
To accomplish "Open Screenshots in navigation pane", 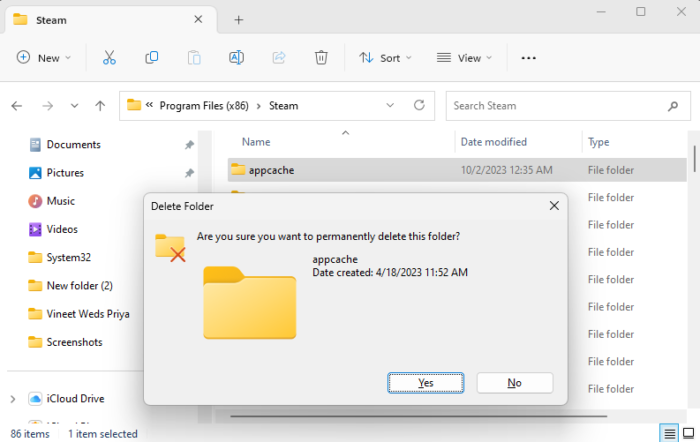I will 74,342.
